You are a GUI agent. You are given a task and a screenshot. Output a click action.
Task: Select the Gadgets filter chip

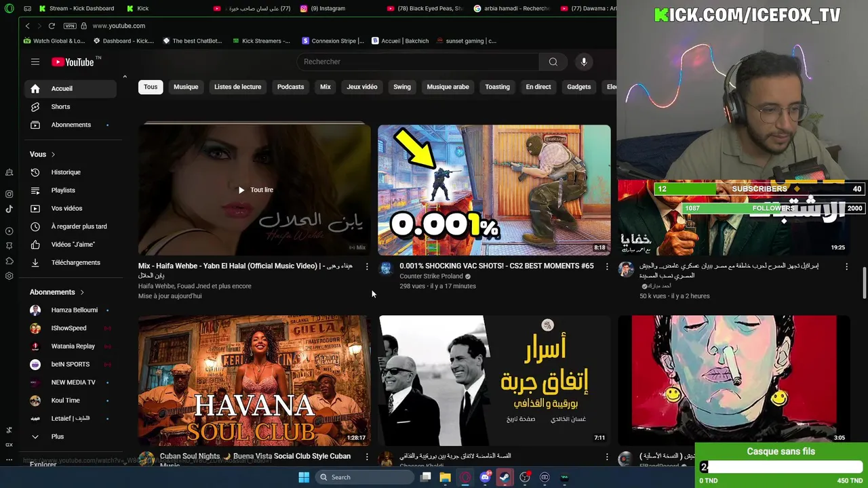coord(579,87)
